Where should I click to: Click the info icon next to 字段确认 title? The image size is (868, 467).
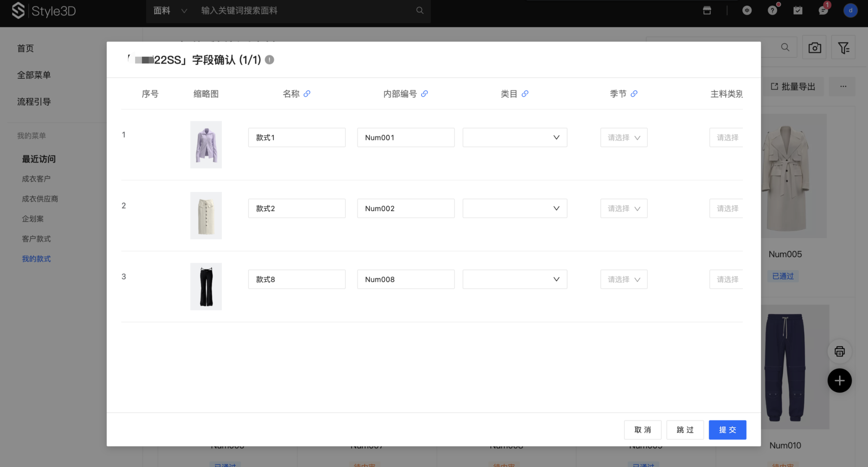tap(269, 60)
